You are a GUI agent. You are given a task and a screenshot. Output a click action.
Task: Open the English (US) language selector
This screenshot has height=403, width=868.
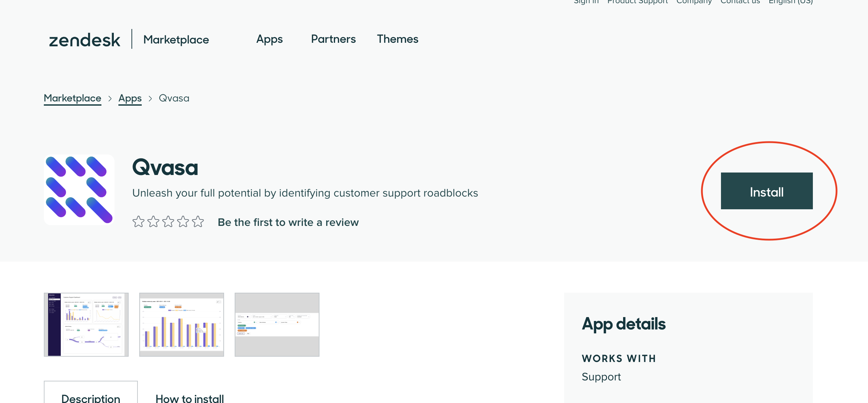[791, 2]
